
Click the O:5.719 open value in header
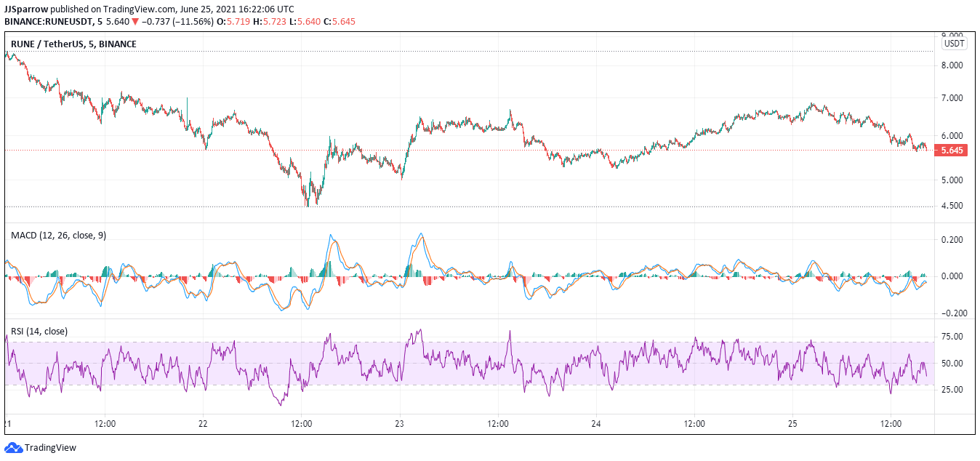tap(235, 20)
